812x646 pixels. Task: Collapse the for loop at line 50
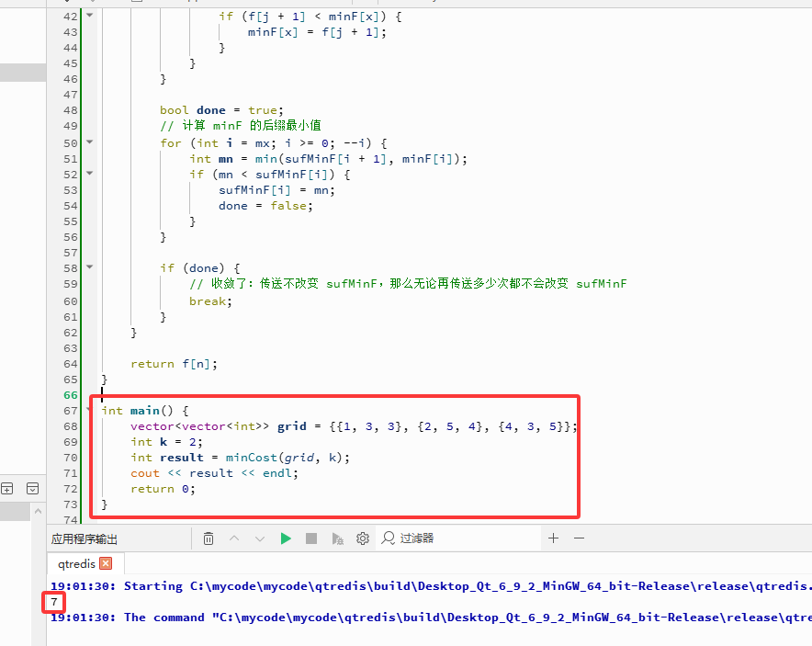click(x=90, y=142)
